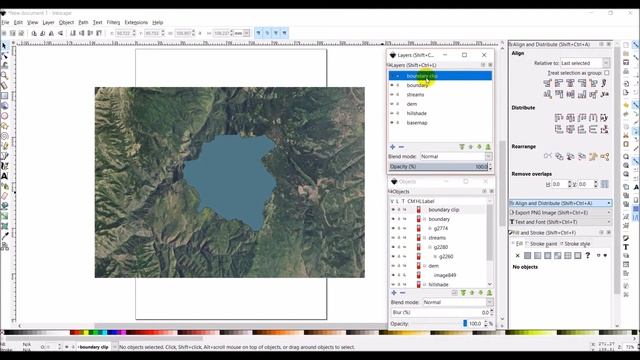Click the add plus icon in Objects panel
Viewport: 640px width, 360px height.
tap(394, 293)
